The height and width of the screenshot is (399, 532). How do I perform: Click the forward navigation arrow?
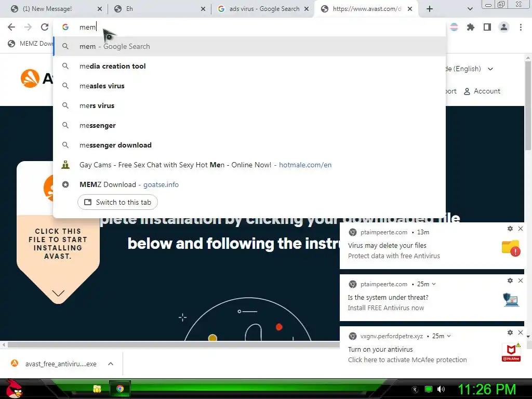[x=28, y=27]
